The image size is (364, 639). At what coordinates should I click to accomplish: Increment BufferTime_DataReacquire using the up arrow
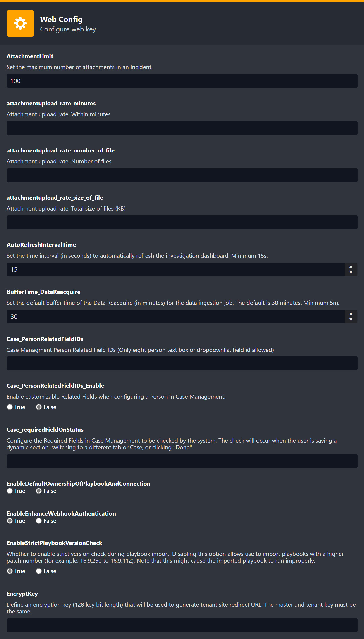click(x=350, y=314)
